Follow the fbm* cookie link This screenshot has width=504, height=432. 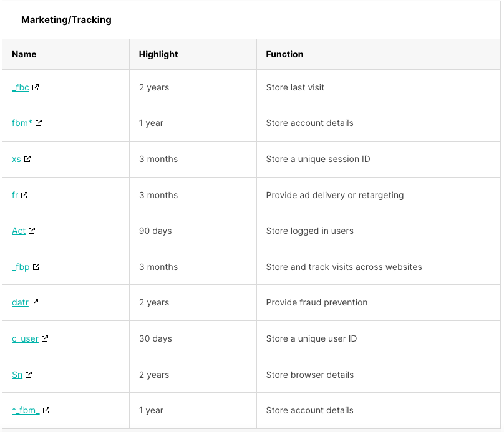[22, 123]
